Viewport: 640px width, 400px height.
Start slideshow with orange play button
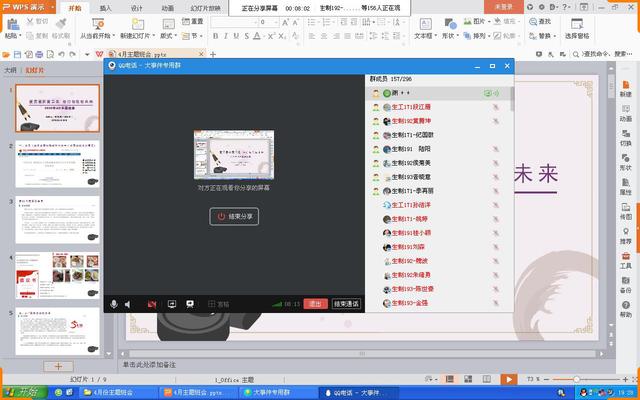[509, 380]
